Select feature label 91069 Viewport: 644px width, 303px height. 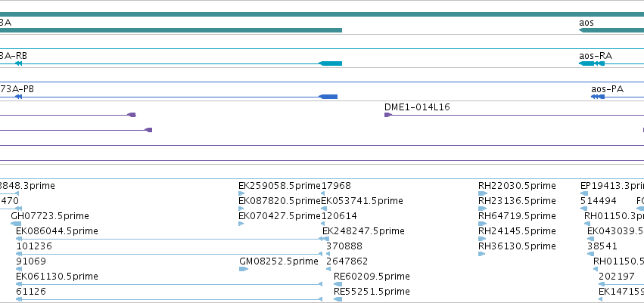[x=31, y=261]
